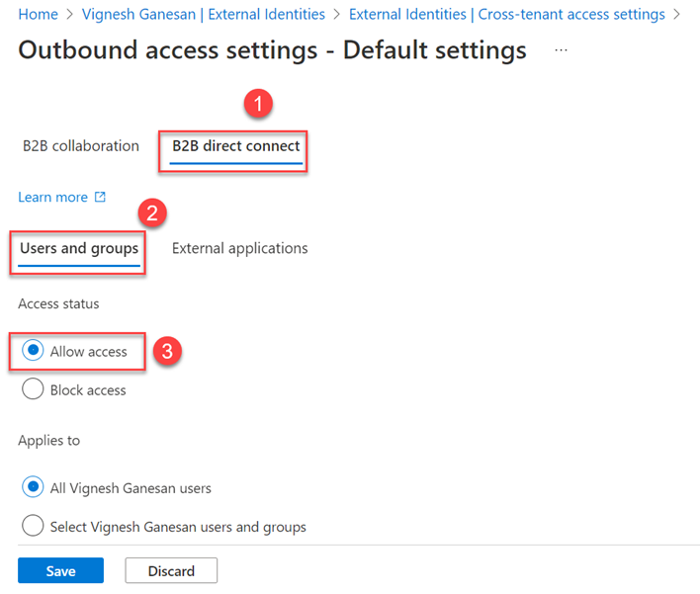Choose the Block access option

pos(33,389)
